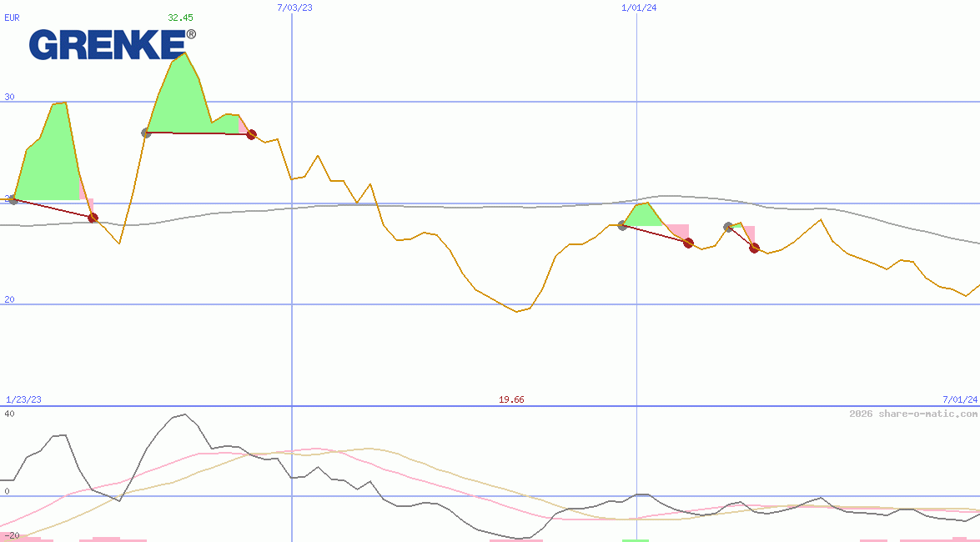
Task: Open the share-o-matic.com watermark link
Action: [913, 414]
